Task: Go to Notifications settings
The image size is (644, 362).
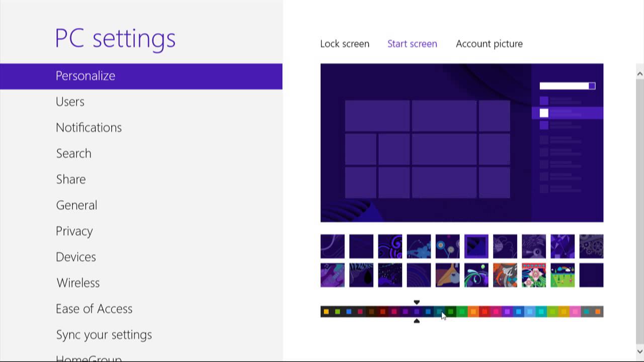Action: (89, 128)
